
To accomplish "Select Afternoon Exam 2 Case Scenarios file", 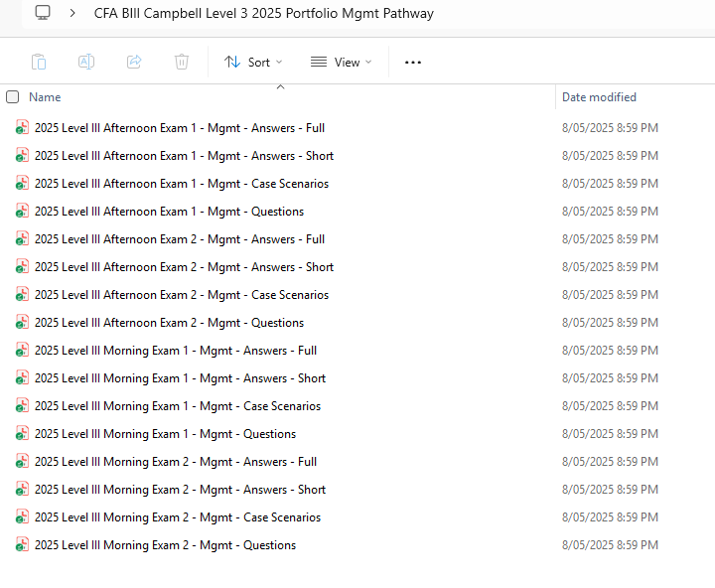I will click(182, 295).
